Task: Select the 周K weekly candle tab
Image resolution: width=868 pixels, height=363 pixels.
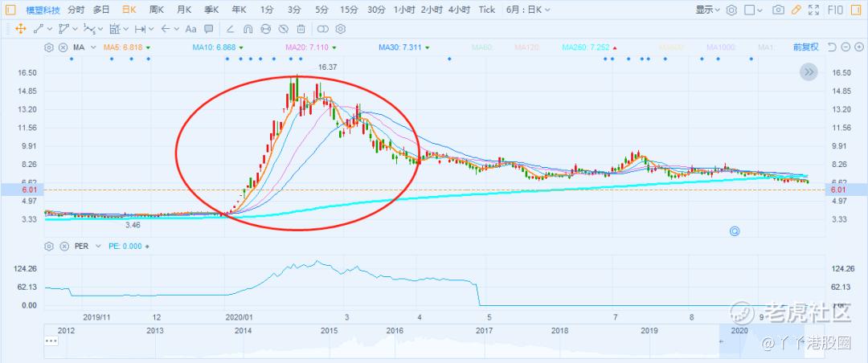Action: point(157,10)
